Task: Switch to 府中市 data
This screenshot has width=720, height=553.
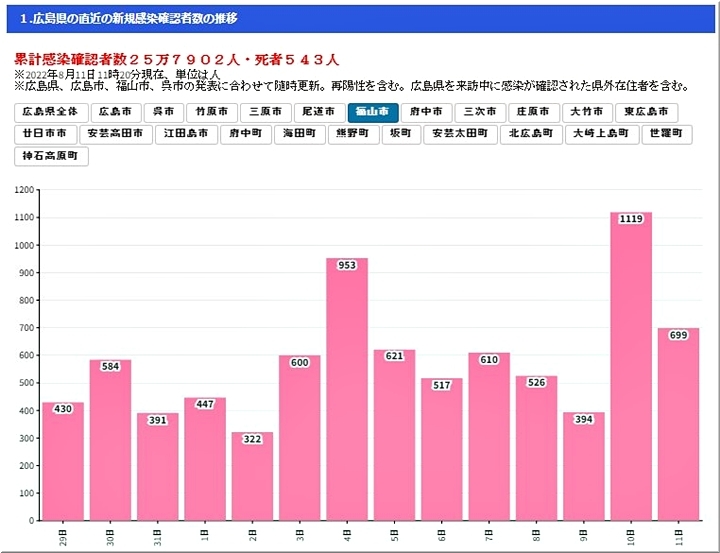Action: click(427, 112)
